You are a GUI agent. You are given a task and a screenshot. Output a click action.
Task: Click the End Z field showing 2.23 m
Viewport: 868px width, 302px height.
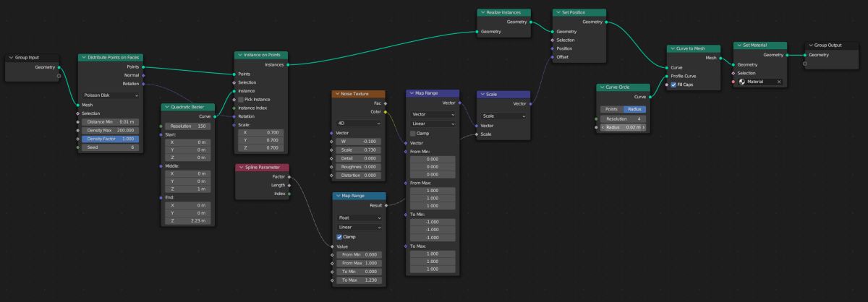coord(187,221)
